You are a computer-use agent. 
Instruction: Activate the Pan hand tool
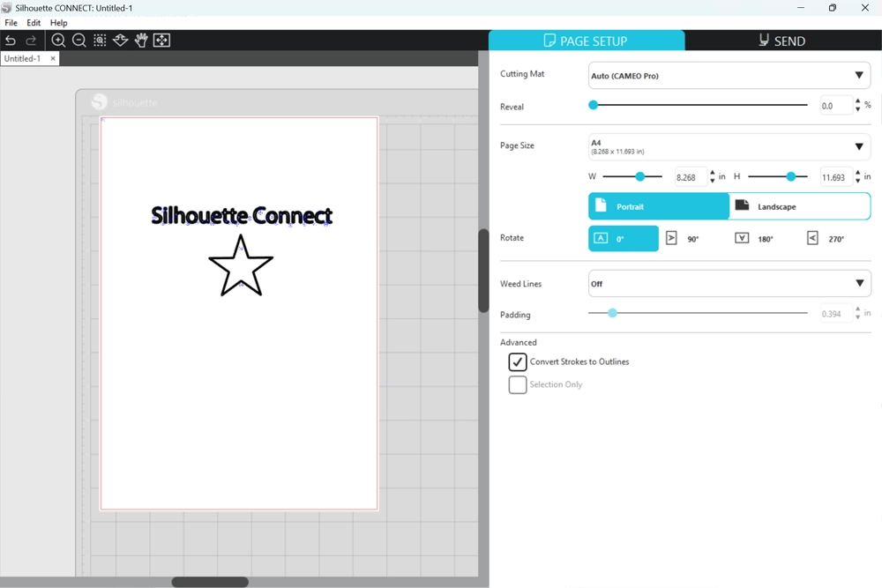point(141,41)
